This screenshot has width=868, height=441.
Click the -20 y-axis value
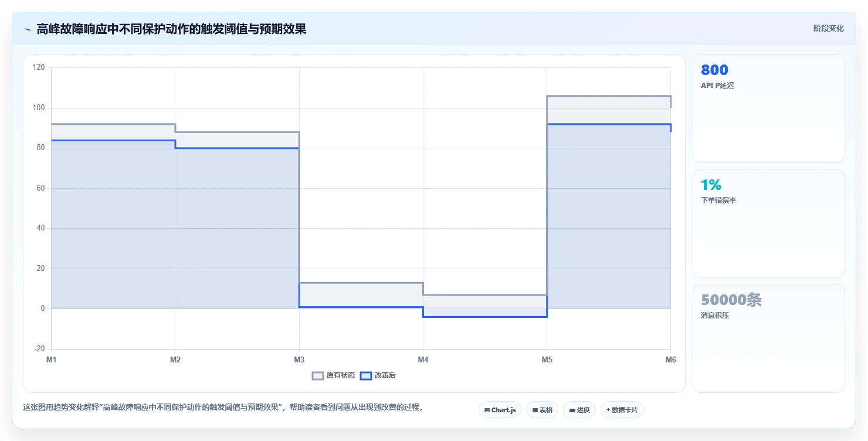tap(39, 349)
